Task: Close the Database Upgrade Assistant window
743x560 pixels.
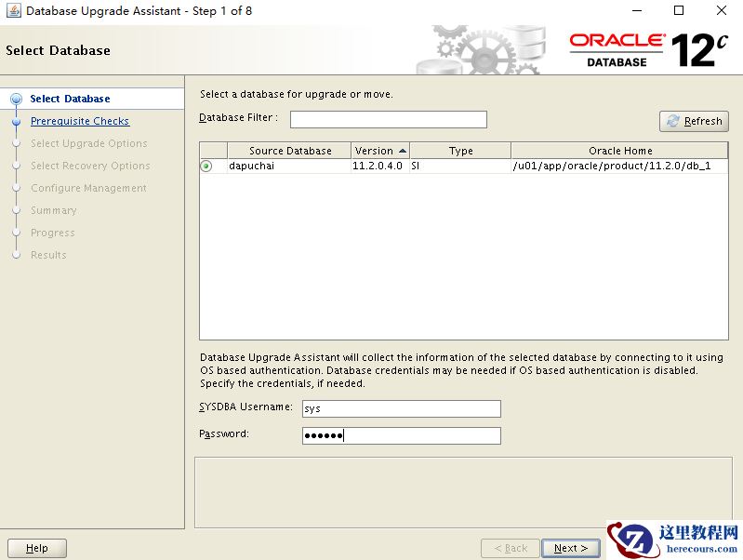Action: 722,10
